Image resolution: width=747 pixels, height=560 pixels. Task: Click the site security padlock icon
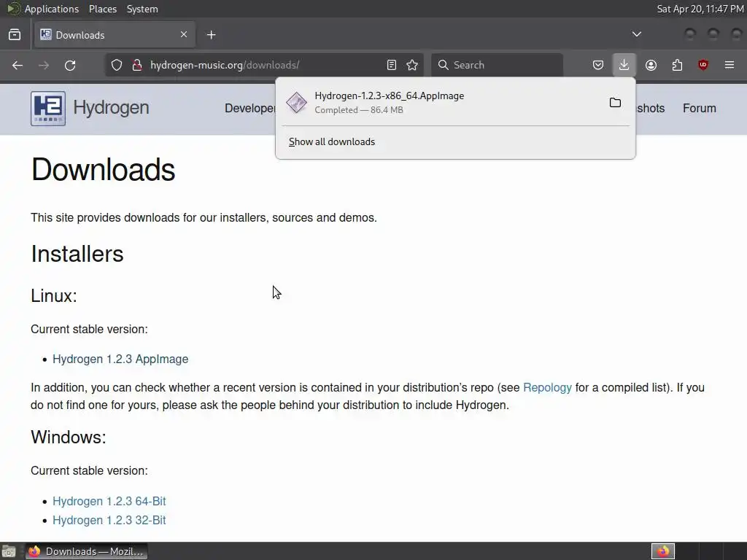[137, 65]
